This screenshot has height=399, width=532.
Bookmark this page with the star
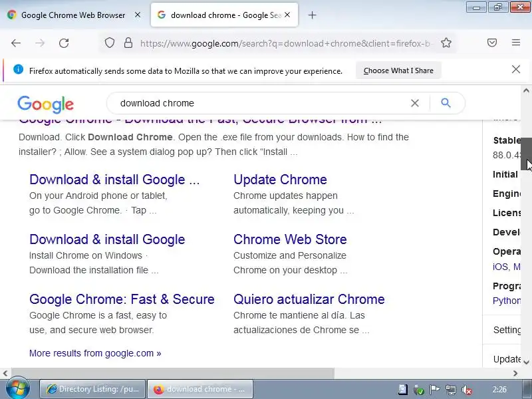click(x=446, y=43)
